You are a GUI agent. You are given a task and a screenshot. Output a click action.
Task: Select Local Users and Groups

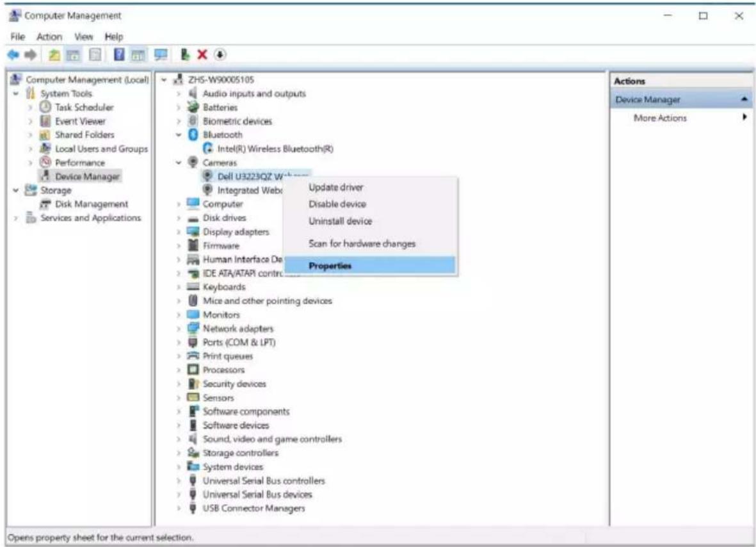[101, 149]
